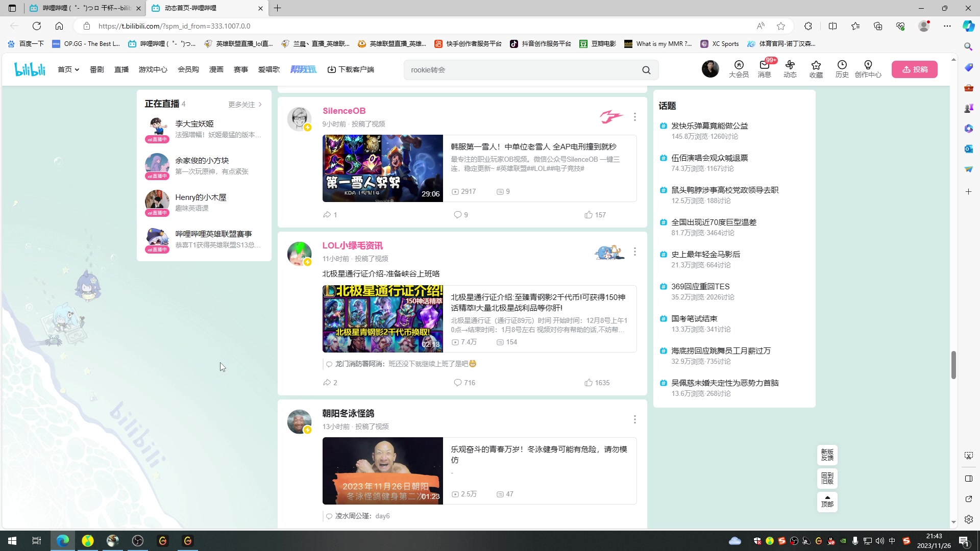Share the LOL小绿毛资讯 post
This screenshot has height=551, width=980.
click(x=330, y=383)
